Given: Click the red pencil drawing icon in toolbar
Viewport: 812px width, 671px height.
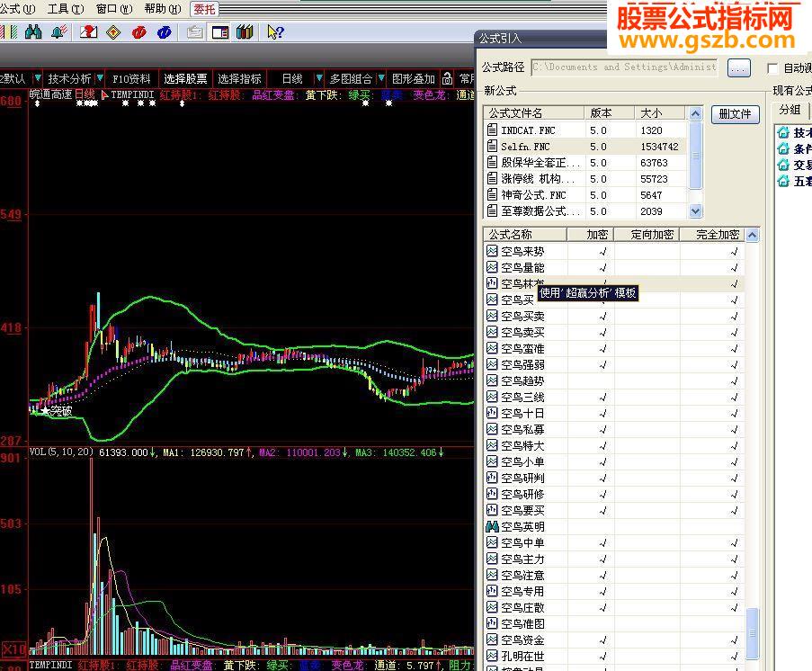Looking at the screenshot, I should pos(88,30).
